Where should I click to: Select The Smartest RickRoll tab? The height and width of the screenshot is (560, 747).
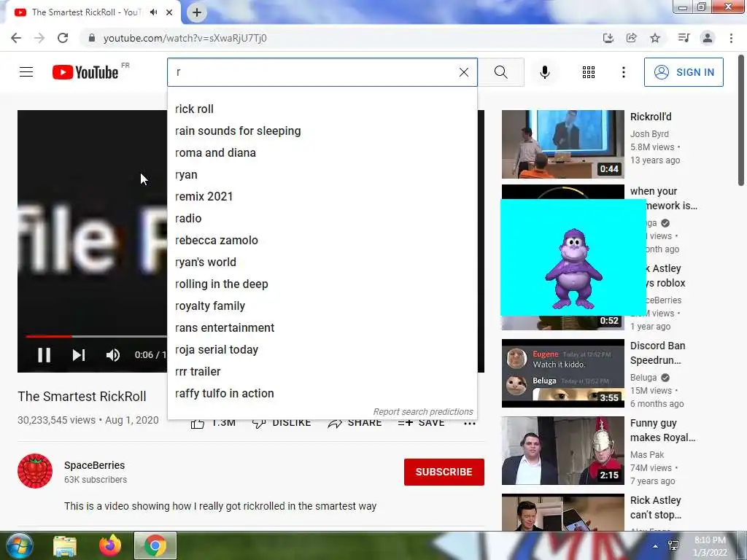86,12
